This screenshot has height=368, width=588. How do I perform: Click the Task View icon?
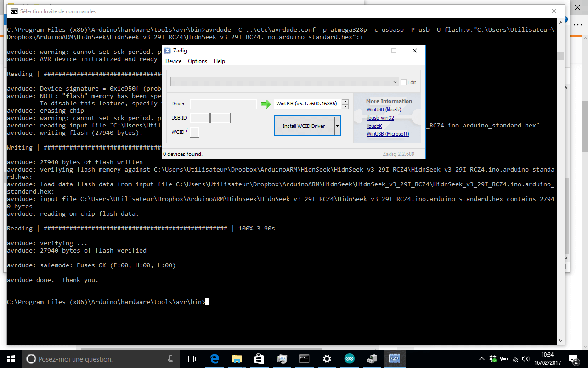191,359
